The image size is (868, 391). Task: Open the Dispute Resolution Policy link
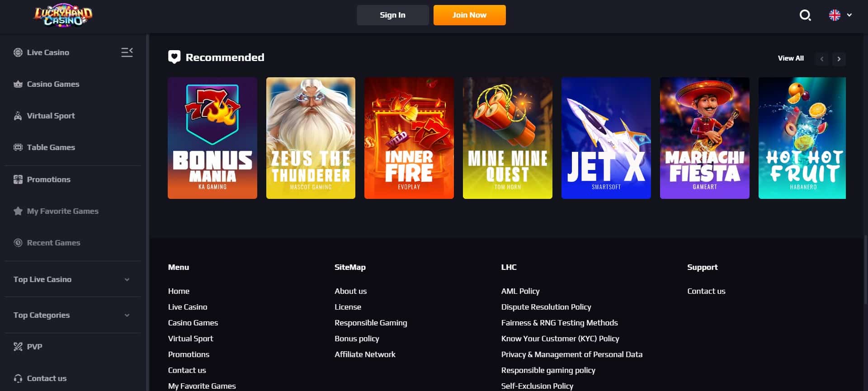[546, 307]
